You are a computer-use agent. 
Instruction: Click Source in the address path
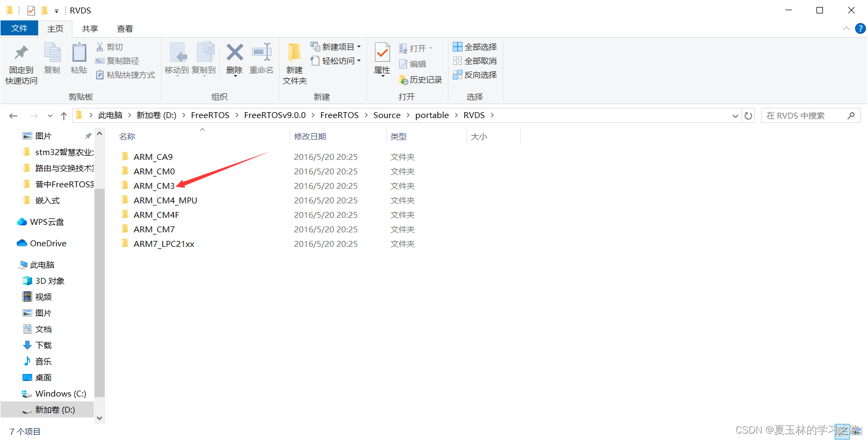tap(387, 115)
